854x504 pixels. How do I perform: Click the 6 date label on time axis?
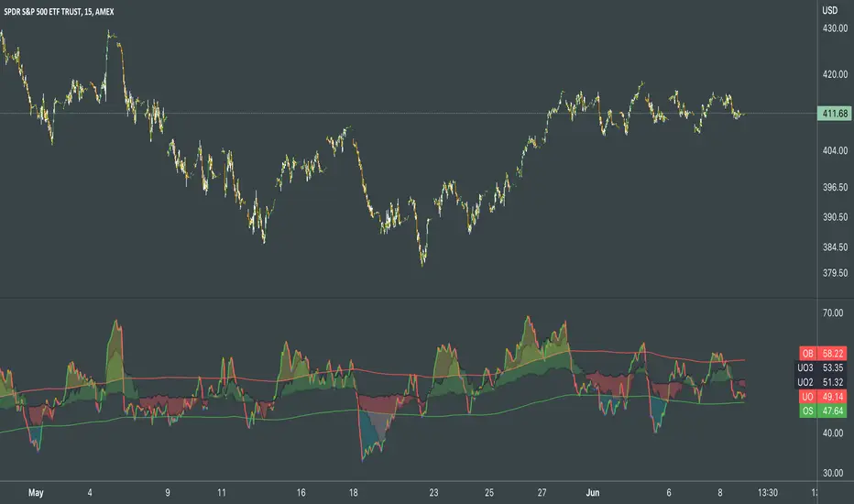coord(669,493)
